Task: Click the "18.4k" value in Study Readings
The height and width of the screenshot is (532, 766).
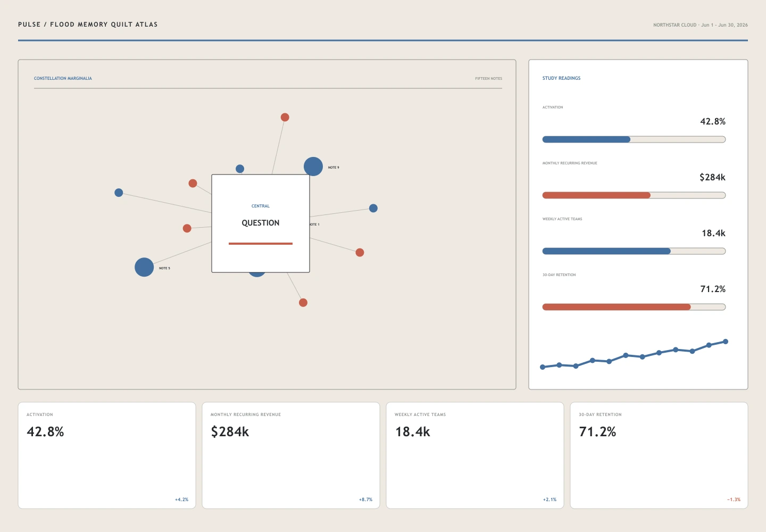Action: (713, 233)
